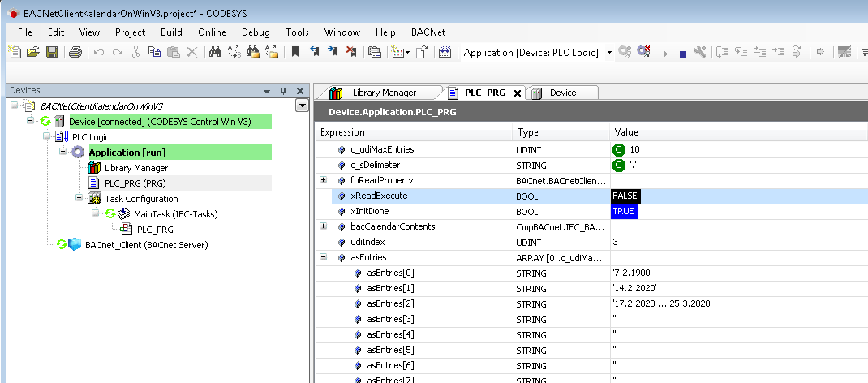The image size is (868, 383).
Task: Pin the Devices panel with pushpin
Action: point(283,91)
